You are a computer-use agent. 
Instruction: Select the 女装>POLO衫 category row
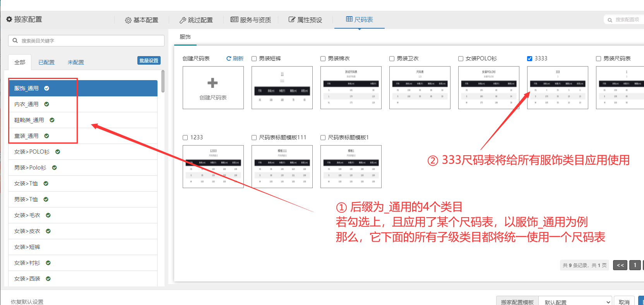click(32, 152)
